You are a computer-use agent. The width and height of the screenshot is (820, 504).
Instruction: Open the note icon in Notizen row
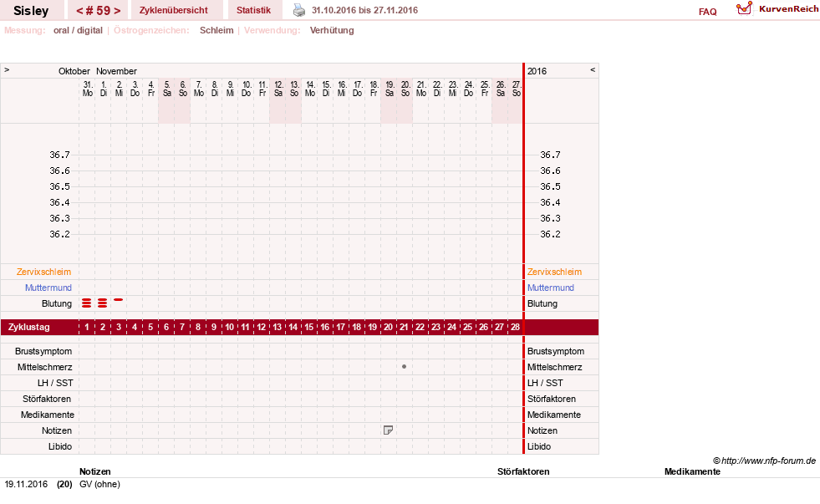(x=388, y=430)
